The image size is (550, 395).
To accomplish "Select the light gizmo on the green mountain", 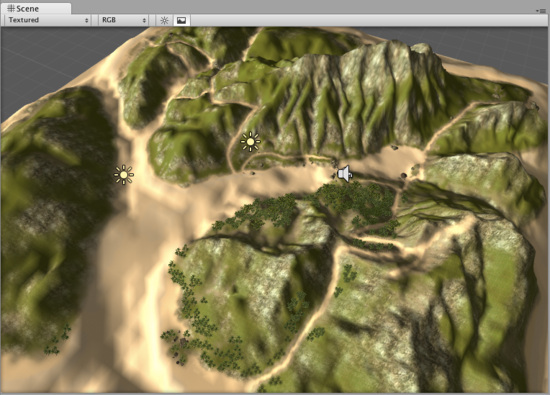I will [x=250, y=142].
